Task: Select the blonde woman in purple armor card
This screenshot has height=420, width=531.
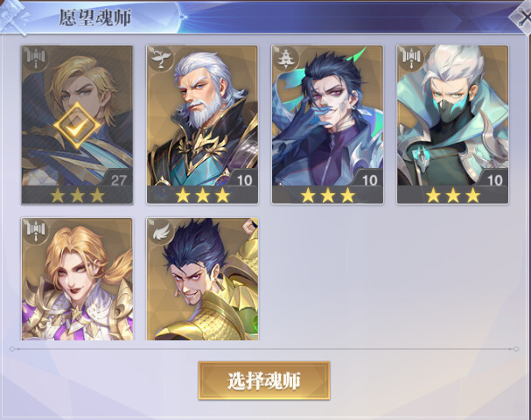Action: (77, 279)
